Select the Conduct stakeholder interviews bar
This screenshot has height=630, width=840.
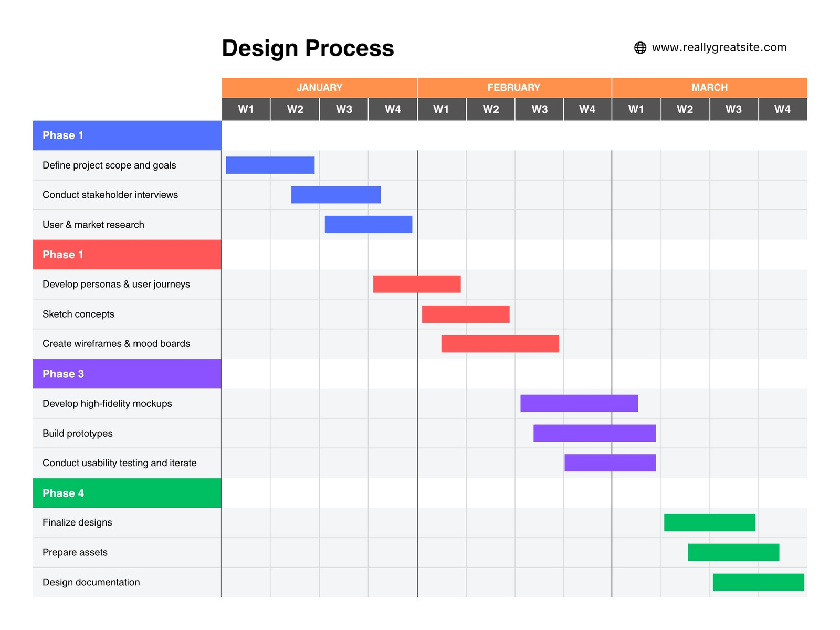336,195
